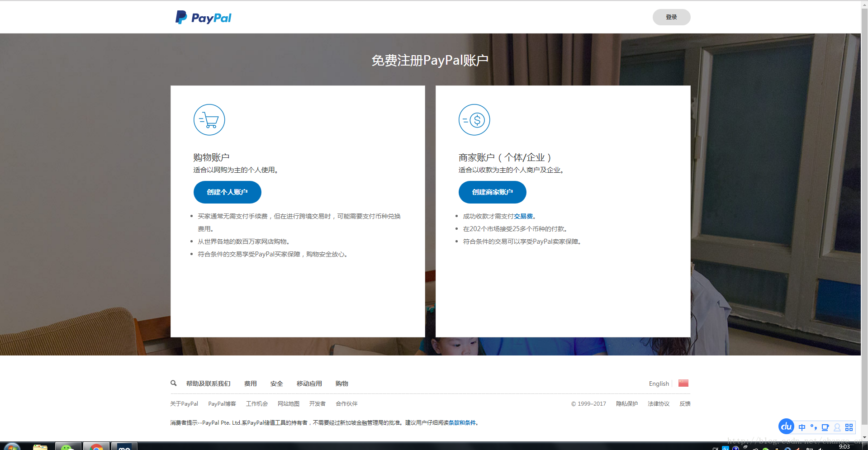Click the 购物账户 heading
The height and width of the screenshot is (450, 868).
pyautogui.click(x=211, y=157)
